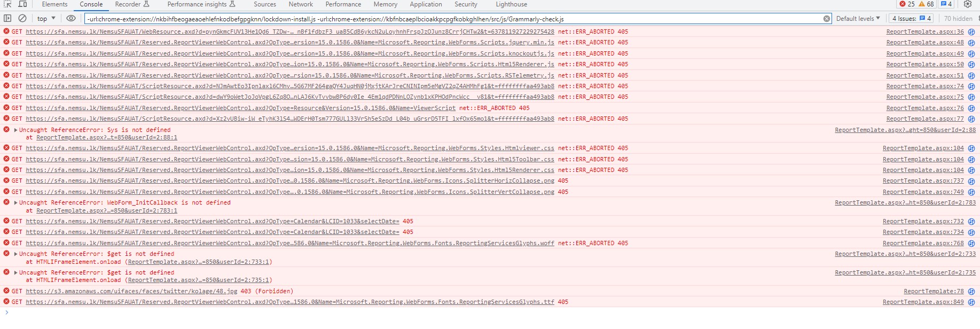Switch to the Elements tab
Viewport: 980px width, 329px height.
click(x=54, y=4)
